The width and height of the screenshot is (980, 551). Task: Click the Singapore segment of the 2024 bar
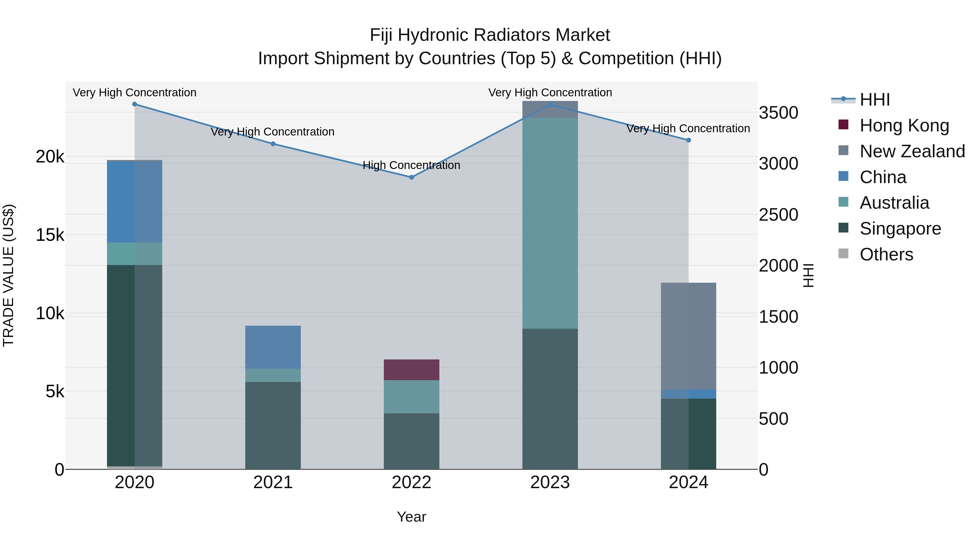pos(689,434)
